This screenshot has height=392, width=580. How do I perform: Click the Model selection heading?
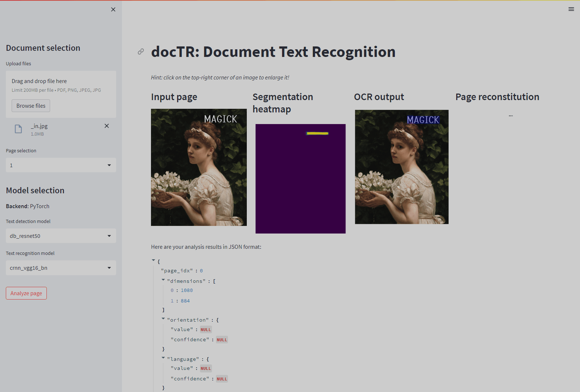35,190
